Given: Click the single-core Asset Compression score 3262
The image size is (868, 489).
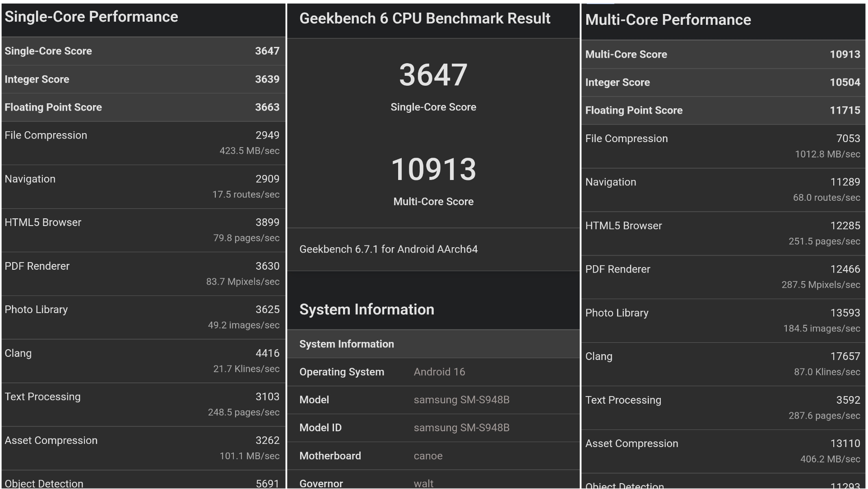Looking at the screenshot, I should [x=268, y=440].
